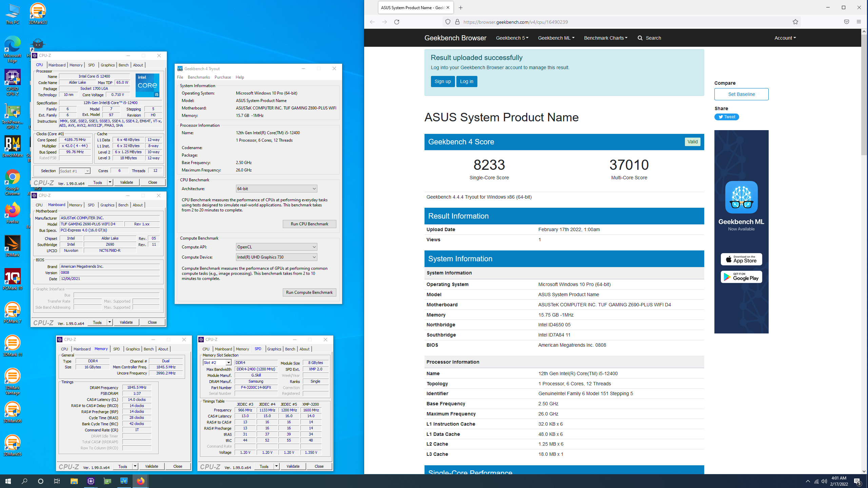Bookmark this page with star icon
The height and width of the screenshot is (488, 868).
(795, 22)
